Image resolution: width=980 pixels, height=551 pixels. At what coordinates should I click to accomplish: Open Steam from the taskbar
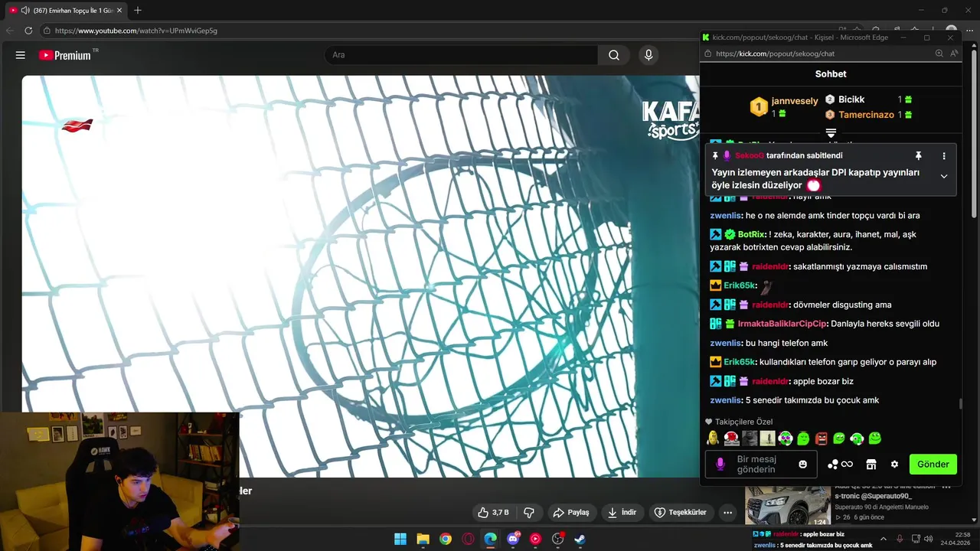(x=580, y=539)
